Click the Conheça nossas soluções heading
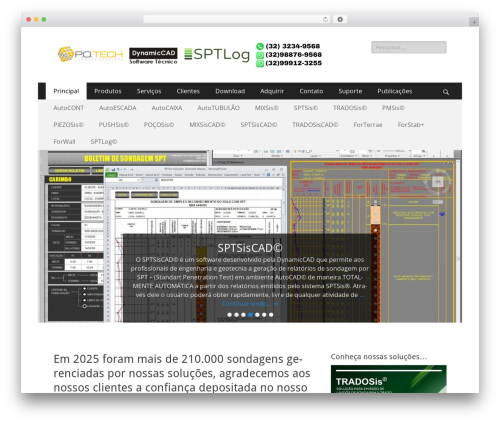 pos(379,357)
